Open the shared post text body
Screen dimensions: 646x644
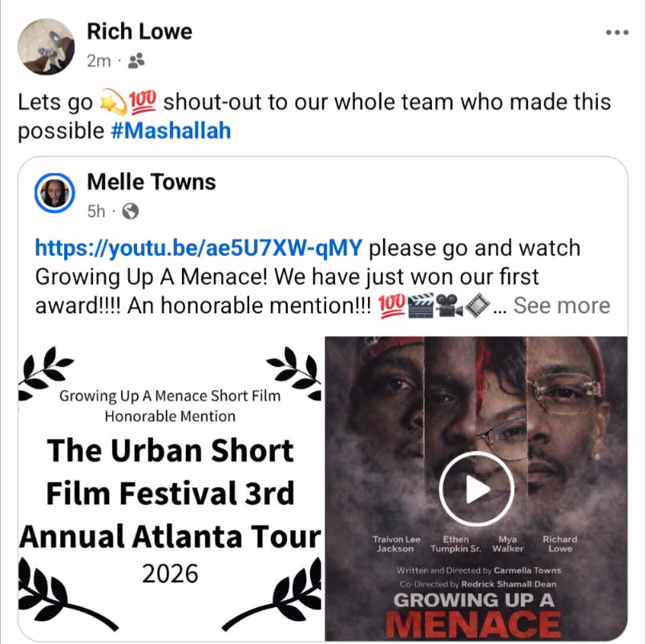(322, 277)
